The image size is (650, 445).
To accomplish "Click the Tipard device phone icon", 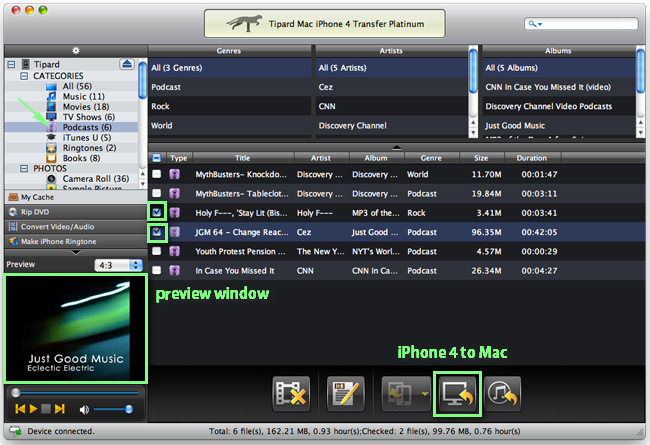I will [26, 64].
